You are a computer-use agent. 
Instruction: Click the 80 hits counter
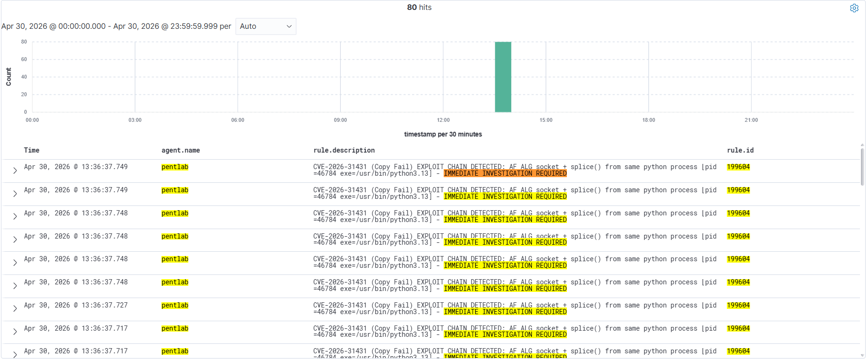coord(419,7)
